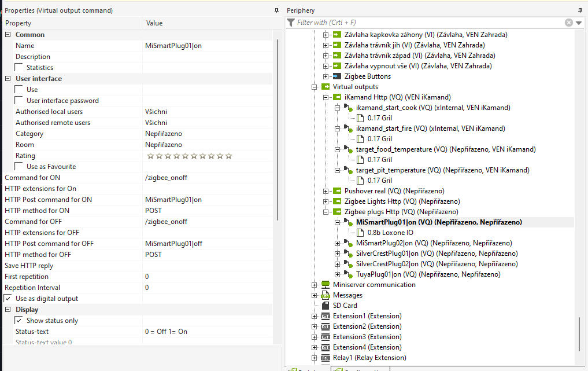
Task: Clear the Periphery filter with the X icon
Action: (569, 23)
